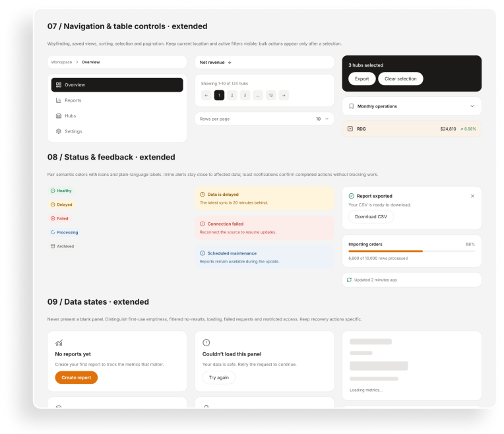Click the No reports yet chart icon
The width and height of the screenshot is (504, 434).
59,343
